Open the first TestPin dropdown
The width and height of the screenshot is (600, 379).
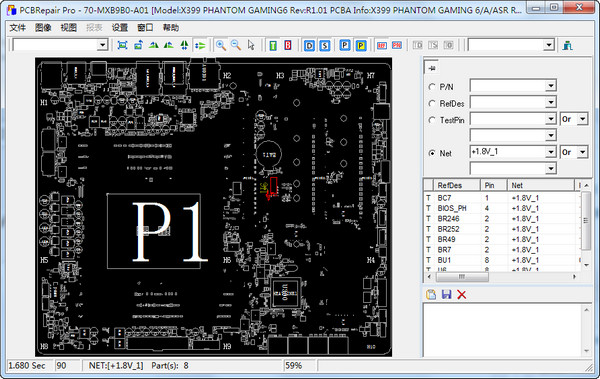coord(550,119)
